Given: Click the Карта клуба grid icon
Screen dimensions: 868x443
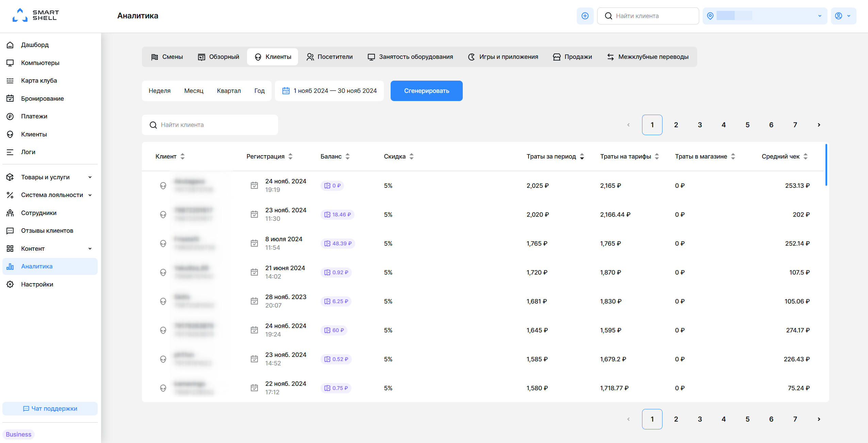Looking at the screenshot, I should 10,81.
